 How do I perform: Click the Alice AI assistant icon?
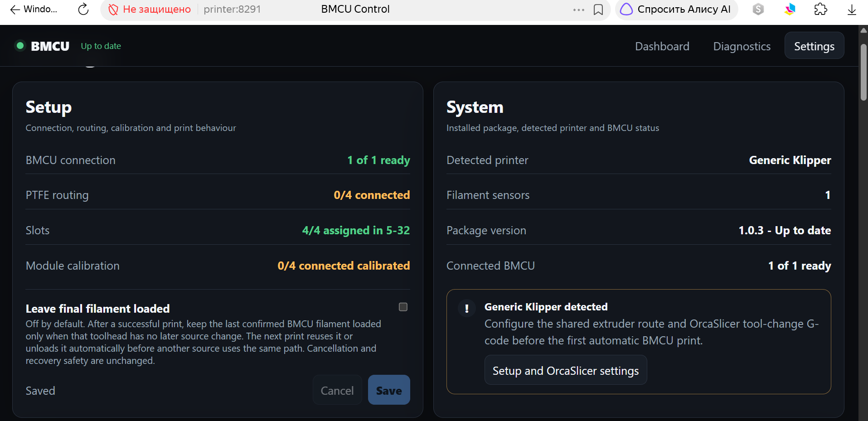pyautogui.click(x=626, y=10)
